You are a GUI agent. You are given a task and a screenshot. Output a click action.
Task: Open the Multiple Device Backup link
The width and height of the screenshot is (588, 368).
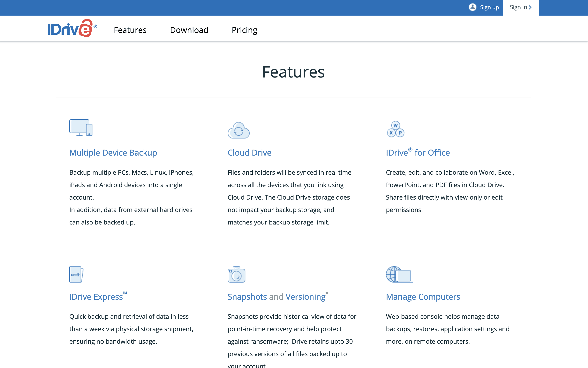pos(113,153)
